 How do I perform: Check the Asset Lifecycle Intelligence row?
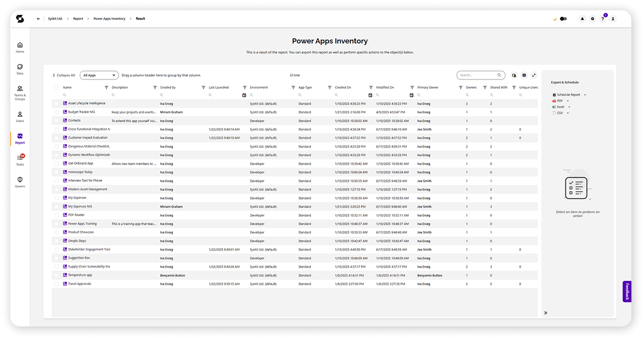click(x=57, y=103)
